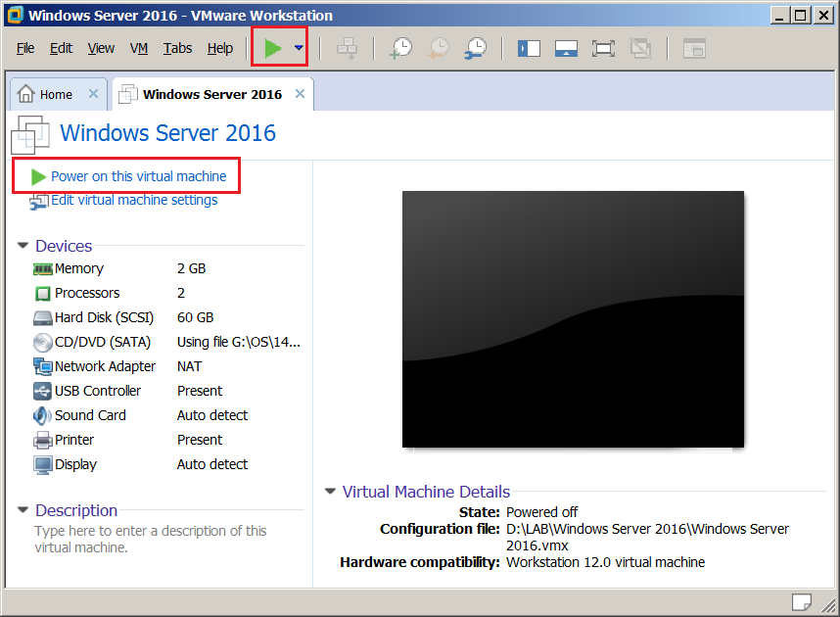Viewport: 840px width, 617px height.
Task: Open the VM menu
Action: point(139,48)
